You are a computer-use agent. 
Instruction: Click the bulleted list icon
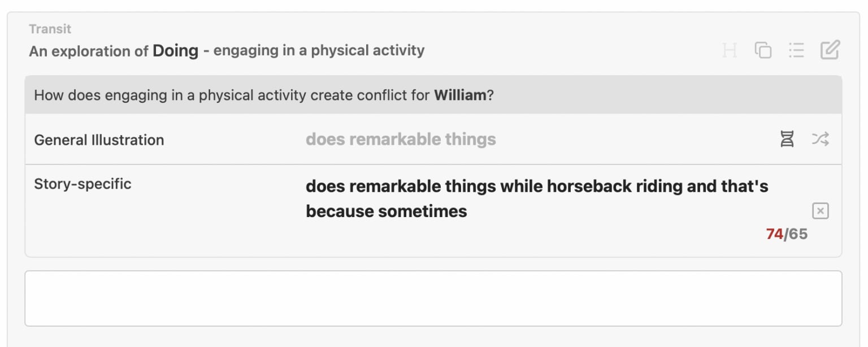(x=796, y=50)
